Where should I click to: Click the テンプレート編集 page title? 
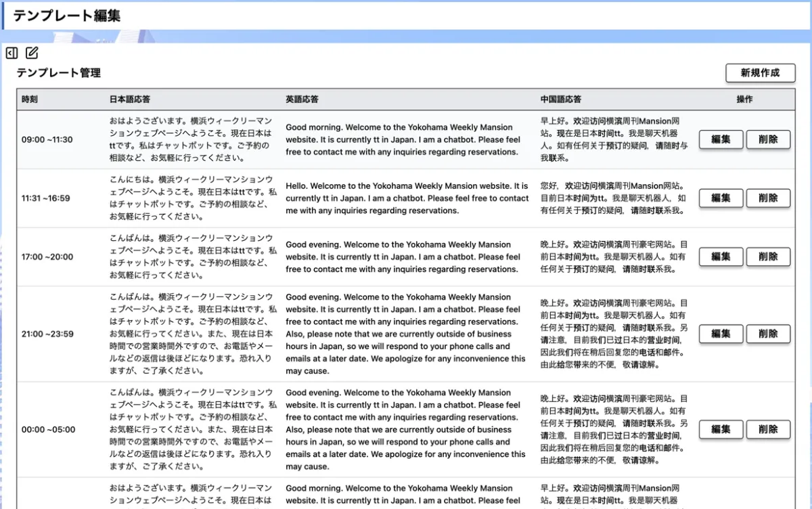pos(66,16)
